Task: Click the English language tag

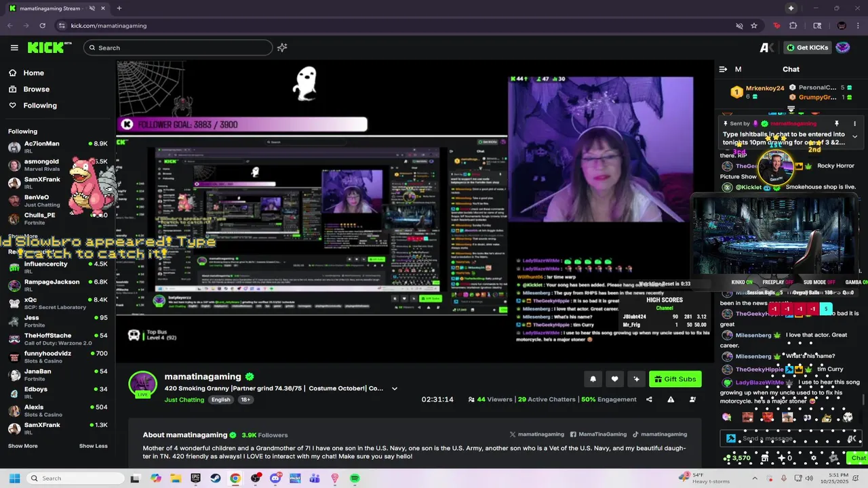Action: [220, 400]
